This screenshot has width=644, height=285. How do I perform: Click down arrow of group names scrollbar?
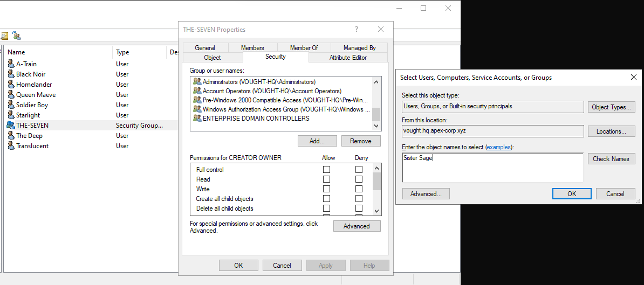pos(376,126)
